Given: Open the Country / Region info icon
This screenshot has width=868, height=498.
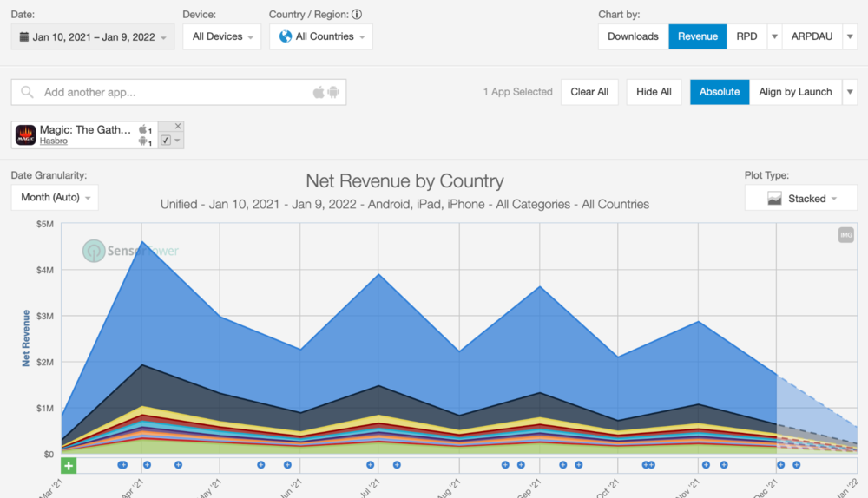Looking at the screenshot, I should point(357,15).
